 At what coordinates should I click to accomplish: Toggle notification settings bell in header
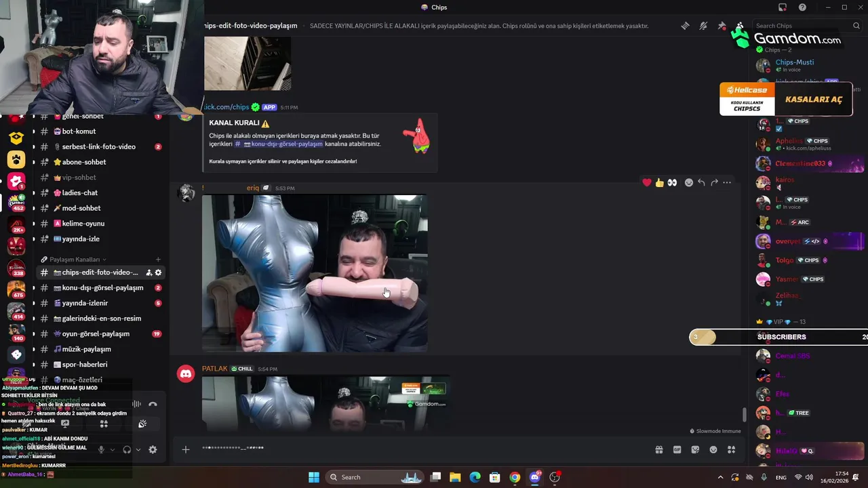point(703,26)
